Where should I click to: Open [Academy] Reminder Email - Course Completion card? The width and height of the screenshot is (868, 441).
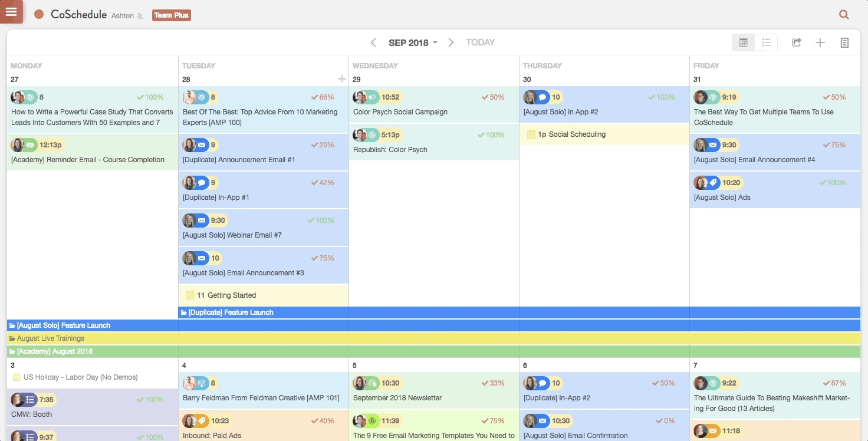pyautogui.click(x=92, y=152)
